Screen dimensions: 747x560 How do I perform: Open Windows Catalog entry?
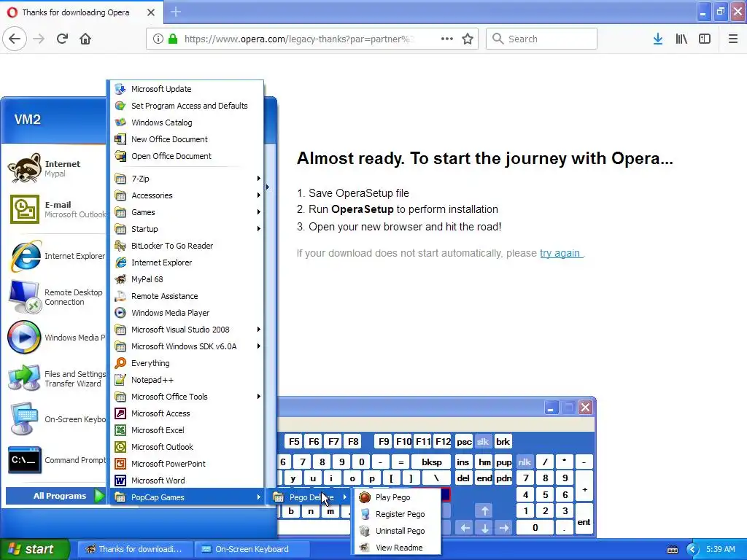pyautogui.click(x=187, y=122)
